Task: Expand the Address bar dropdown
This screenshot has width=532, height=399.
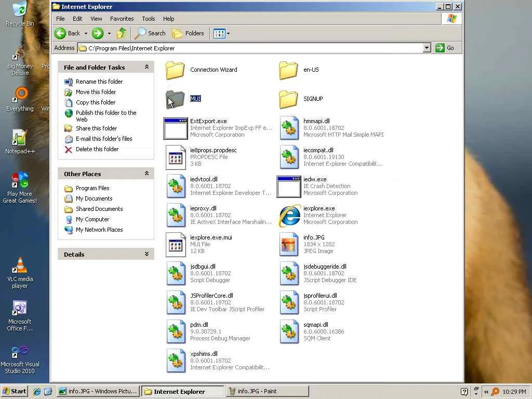Action: point(427,48)
